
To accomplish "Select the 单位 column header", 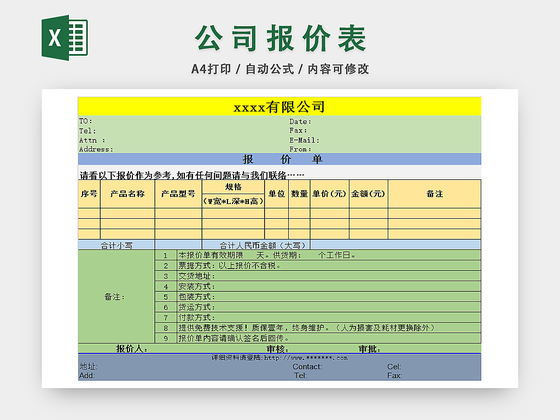I will [x=276, y=194].
